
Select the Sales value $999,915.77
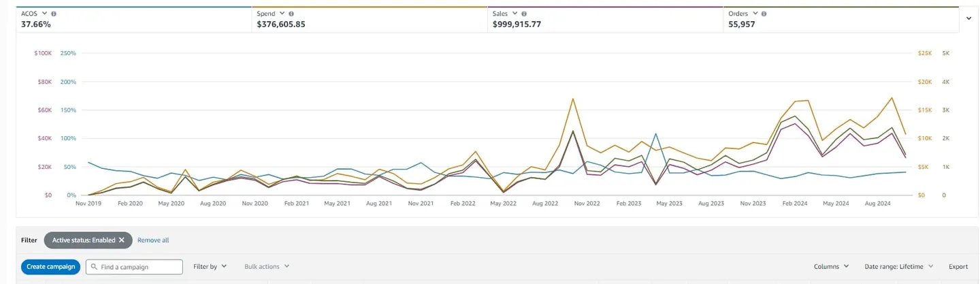tap(517, 25)
